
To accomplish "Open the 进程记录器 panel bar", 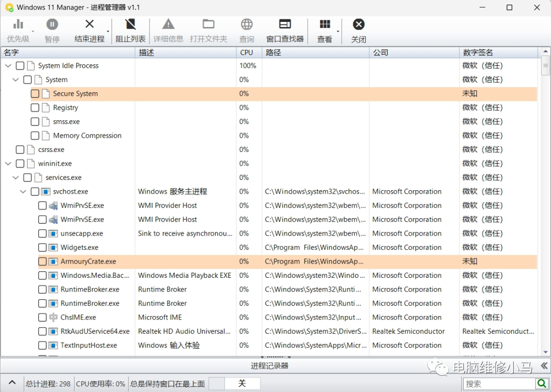I will tap(269, 365).
